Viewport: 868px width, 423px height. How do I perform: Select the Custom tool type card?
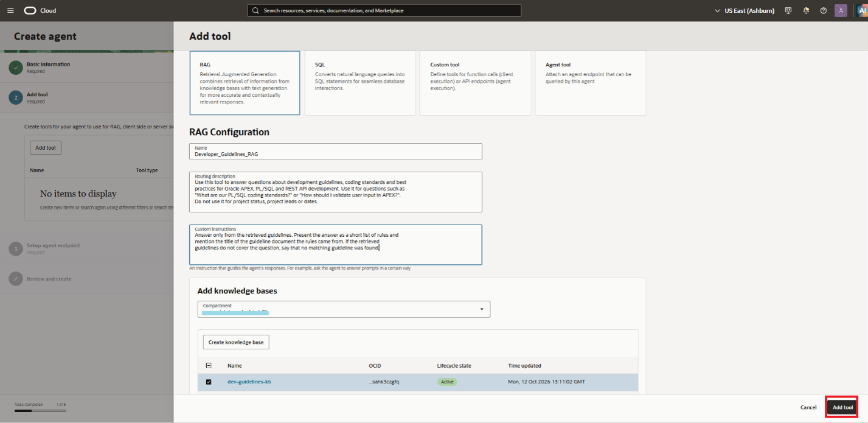(x=475, y=83)
